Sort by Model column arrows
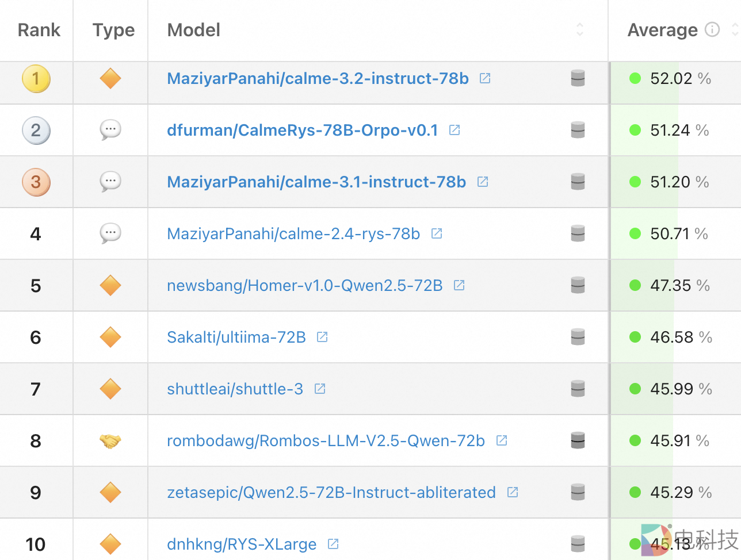Screen dimensions: 741x560 (x=580, y=29)
